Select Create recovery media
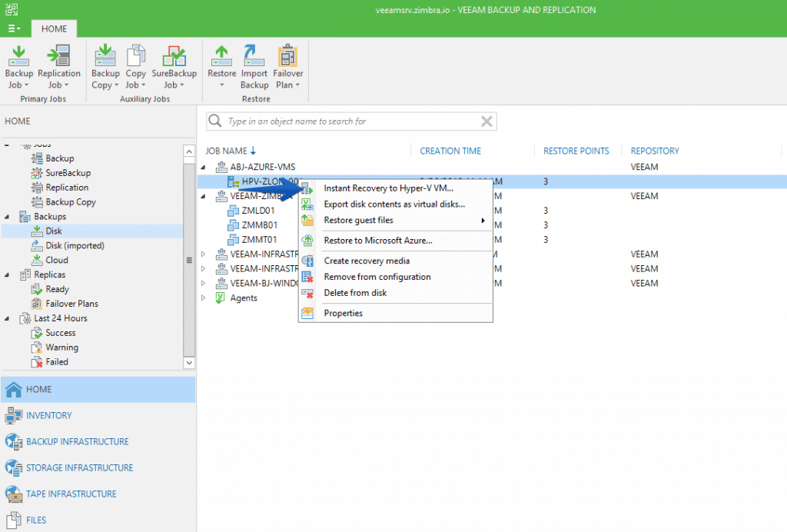The height and width of the screenshot is (532, 787). [396, 261]
